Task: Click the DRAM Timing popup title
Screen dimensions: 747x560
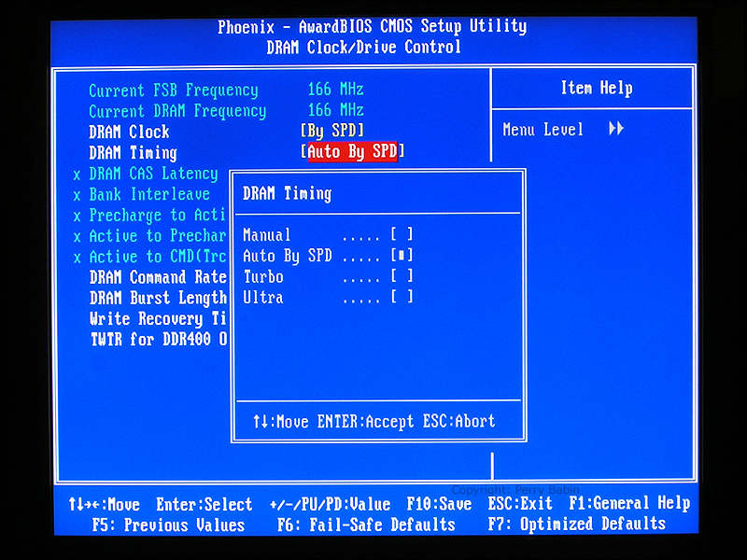Action: pyautogui.click(x=287, y=194)
